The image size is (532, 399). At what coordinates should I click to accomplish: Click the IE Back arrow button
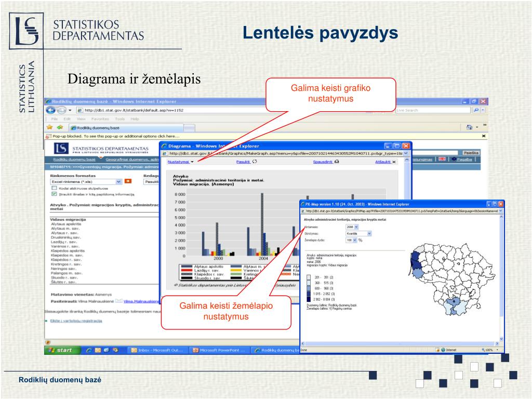(50, 110)
